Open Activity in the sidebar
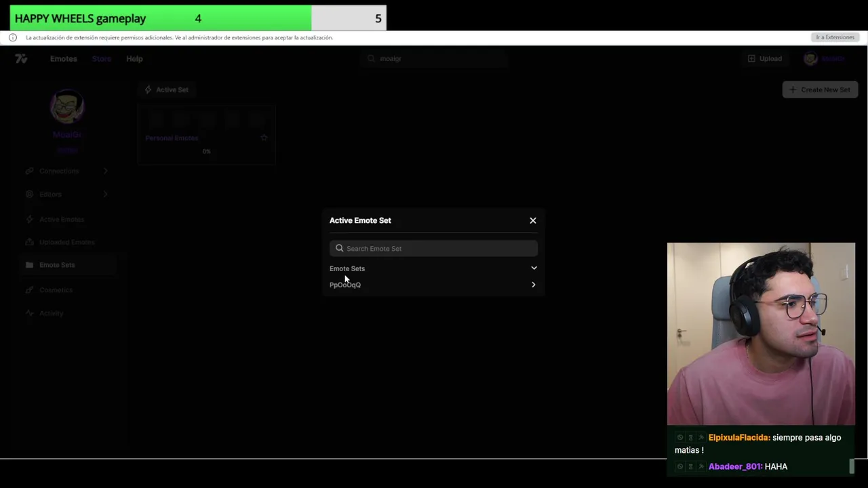This screenshot has height=488, width=868. click(x=52, y=313)
